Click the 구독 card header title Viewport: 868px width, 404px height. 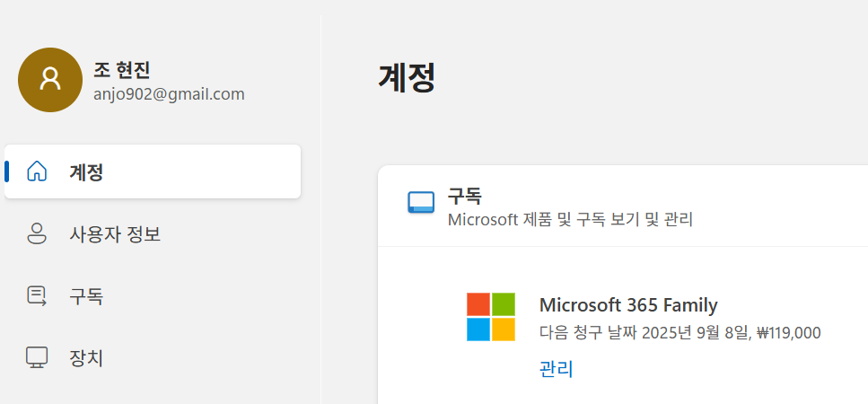[465, 196]
